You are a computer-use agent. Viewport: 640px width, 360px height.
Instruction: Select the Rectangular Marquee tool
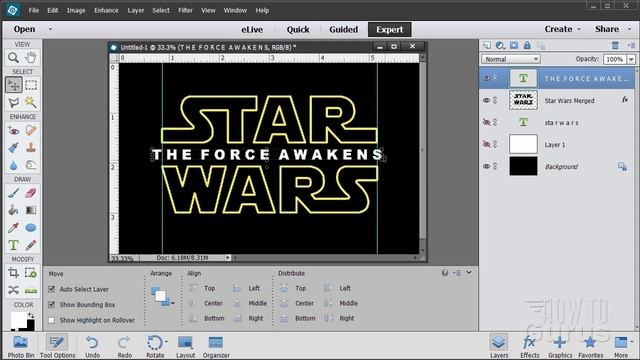coord(31,85)
